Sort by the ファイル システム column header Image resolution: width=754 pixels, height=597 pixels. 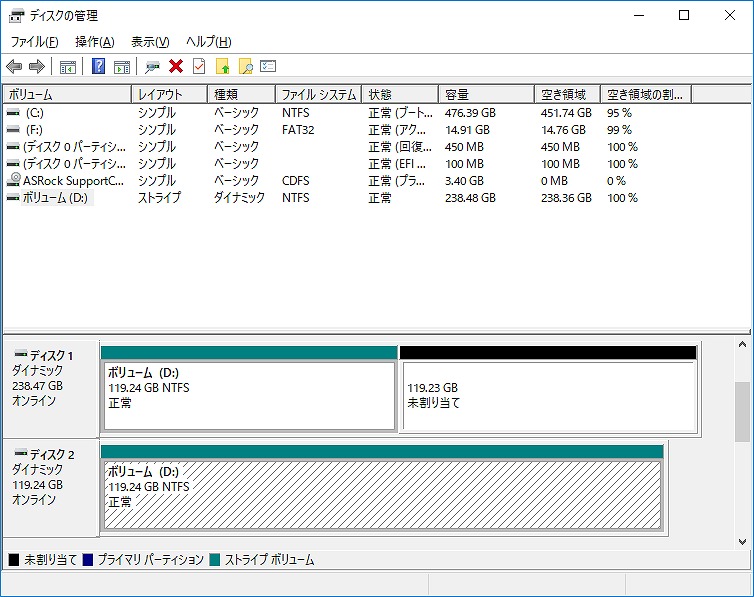[x=319, y=95]
